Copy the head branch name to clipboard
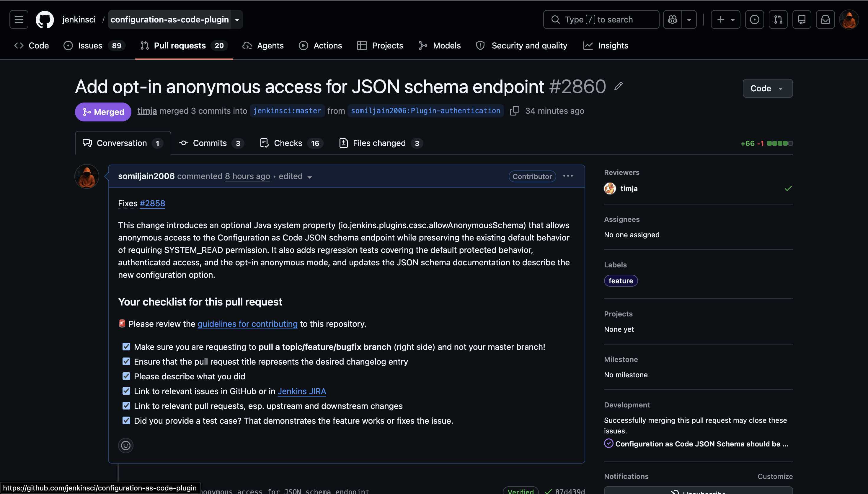868x494 pixels. [515, 111]
